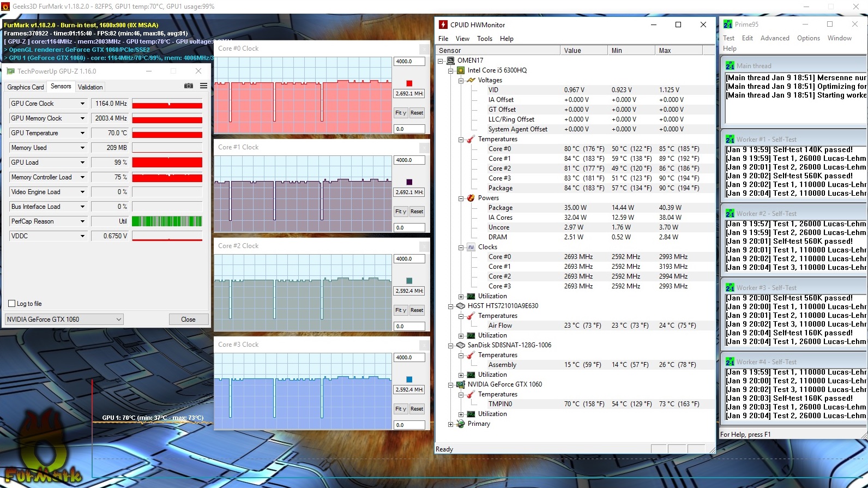Open the GPU Core Clock sensor dropdown
Screen dimensions: 868x488
click(x=83, y=104)
